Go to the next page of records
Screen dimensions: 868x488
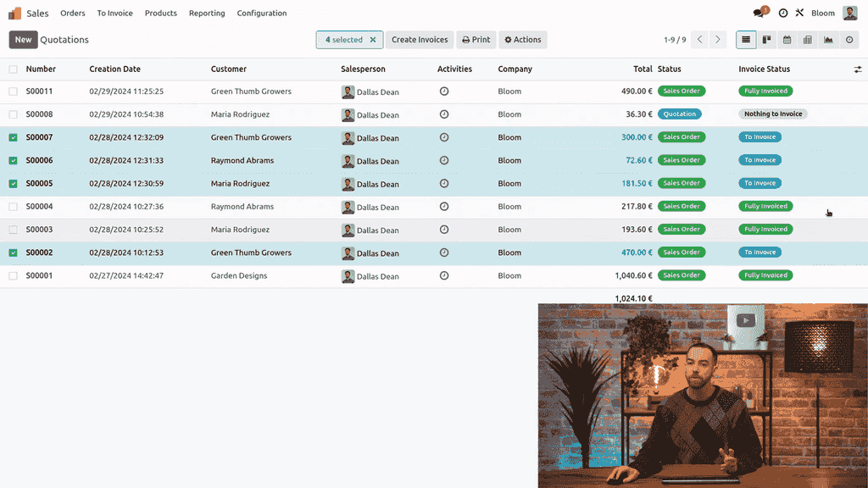718,40
